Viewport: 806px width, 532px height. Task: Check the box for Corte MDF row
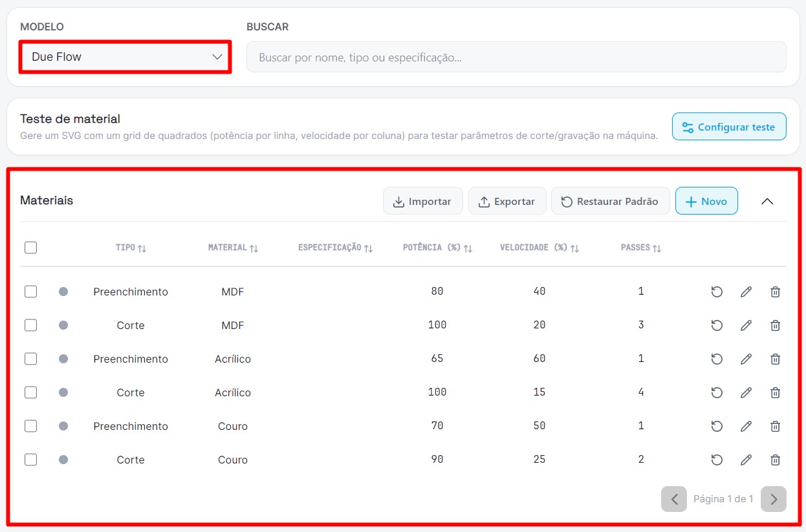click(30, 325)
